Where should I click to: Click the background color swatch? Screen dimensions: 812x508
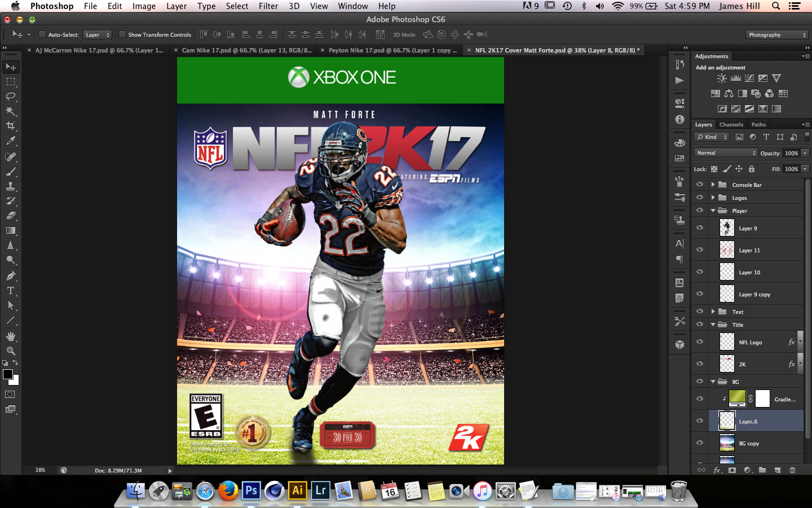(15, 381)
